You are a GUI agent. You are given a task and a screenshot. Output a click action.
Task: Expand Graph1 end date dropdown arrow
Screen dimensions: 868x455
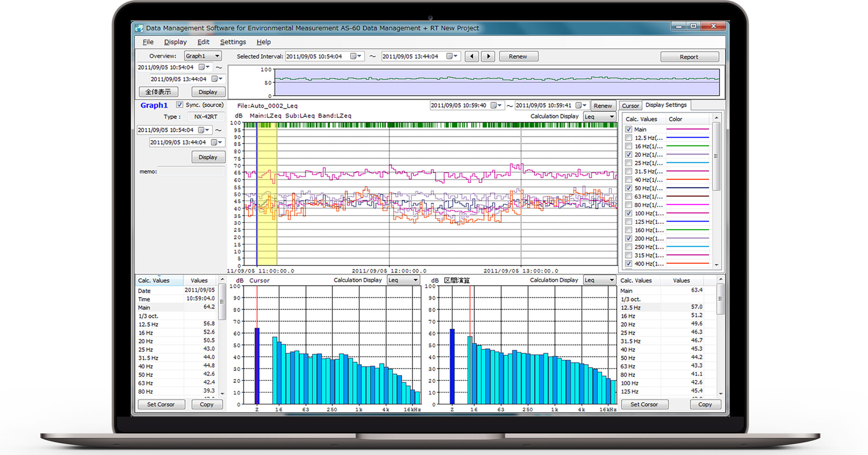[x=220, y=142]
